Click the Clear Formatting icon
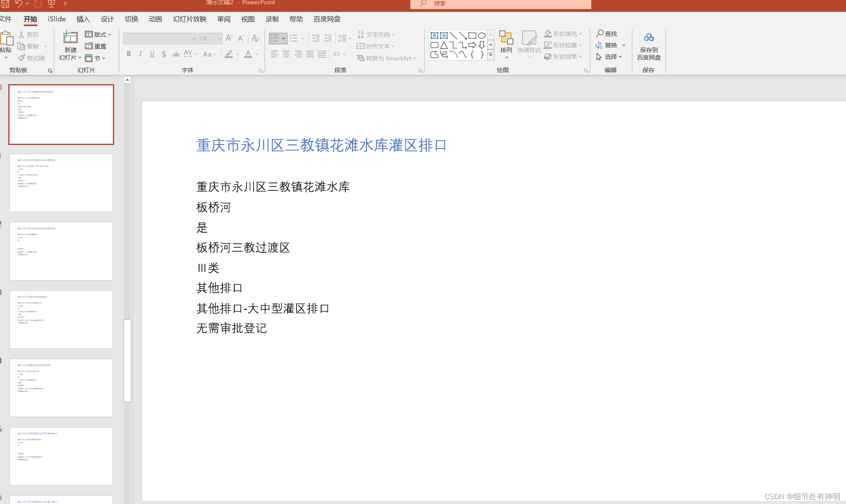Image resolution: width=846 pixels, height=504 pixels. (255, 38)
